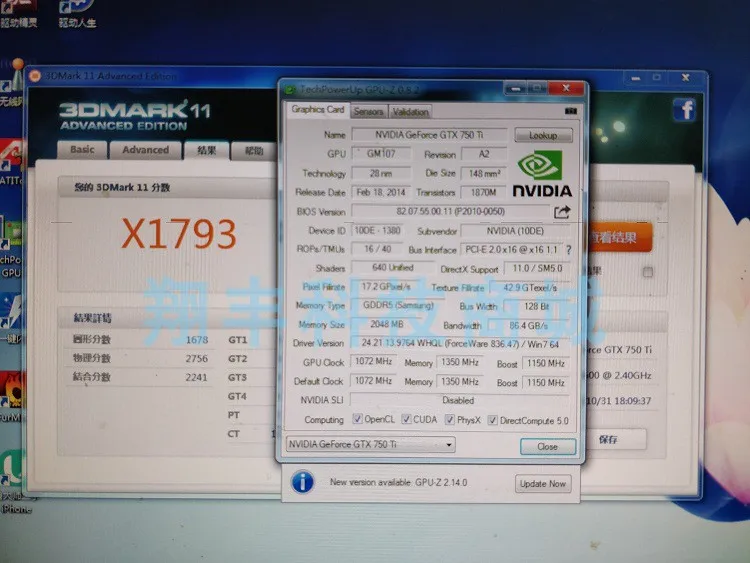Click the GPU field showing GM107

coord(381,154)
